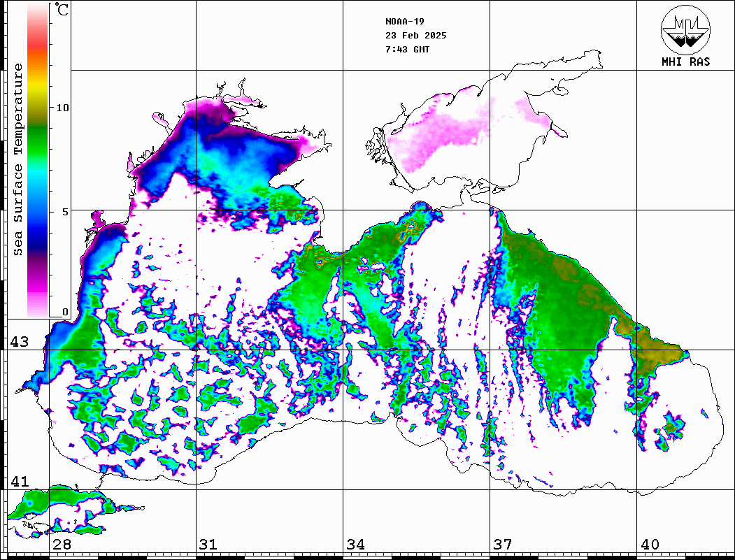Click the "MHI RAS" label text
Viewport: 735px width, 560px height.
pyautogui.click(x=685, y=62)
